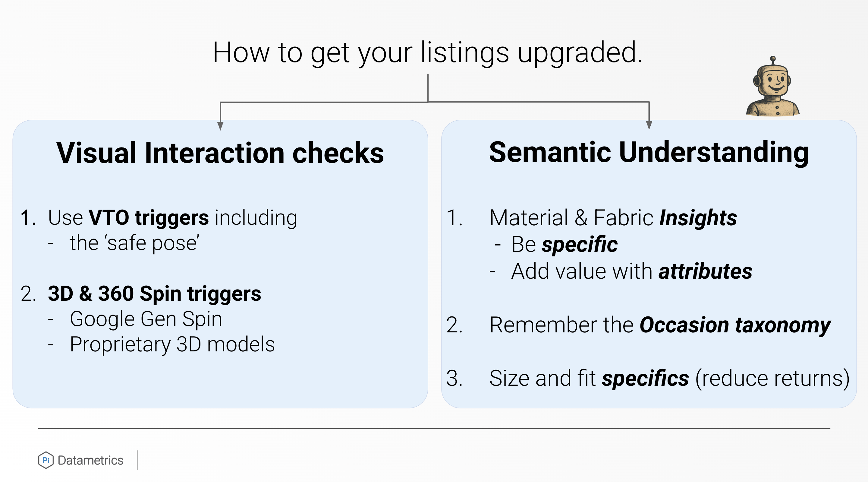Select the Material & Fabric Insights item
The image size is (868, 482).
(613, 217)
